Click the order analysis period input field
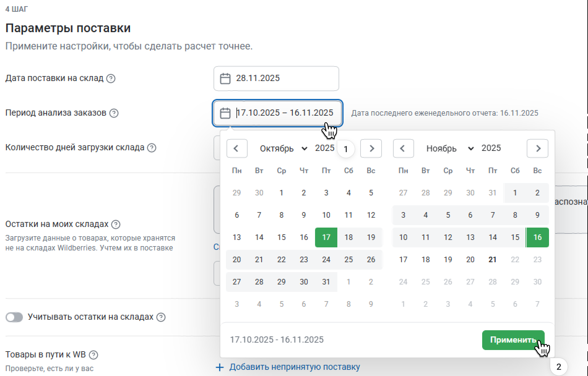This screenshot has width=588, height=376. (x=284, y=113)
